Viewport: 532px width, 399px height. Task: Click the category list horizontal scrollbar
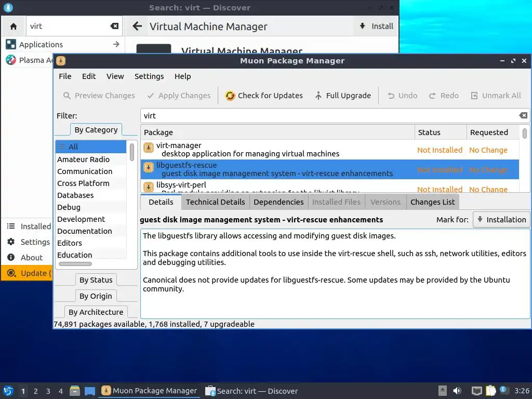(75, 264)
